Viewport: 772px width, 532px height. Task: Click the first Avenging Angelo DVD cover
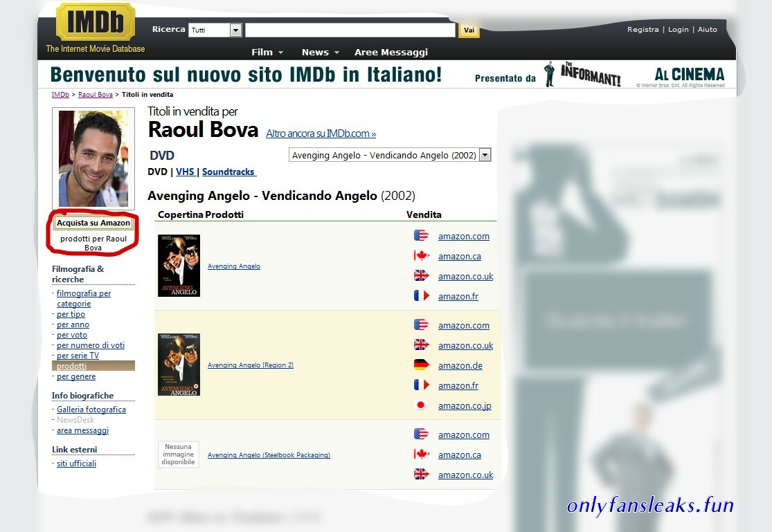coord(179,266)
